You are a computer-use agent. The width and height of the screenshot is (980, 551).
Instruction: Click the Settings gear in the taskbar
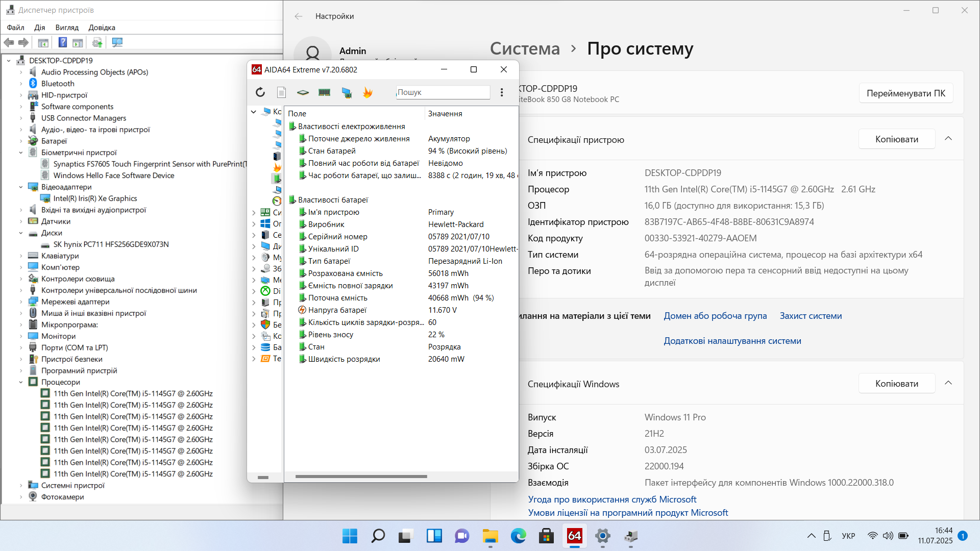pyautogui.click(x=603, y=536)
